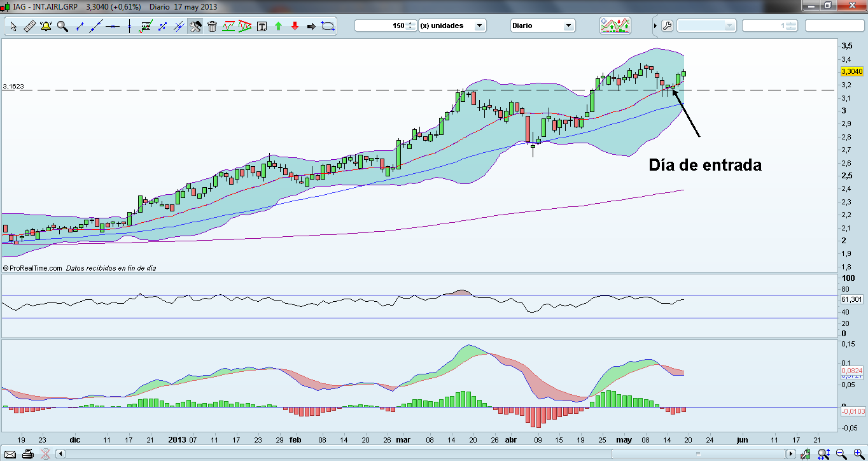
Task: Click the '2013' date axis label
Action: click(177, 439)
